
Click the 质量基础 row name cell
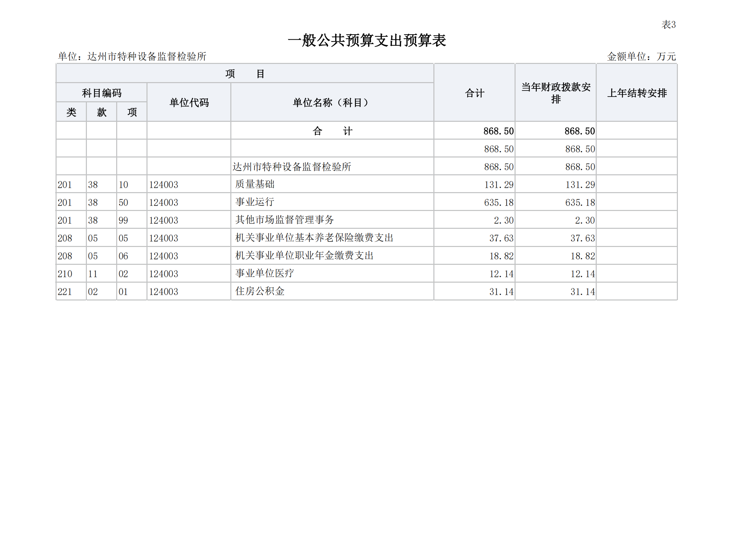click(255, 184)
